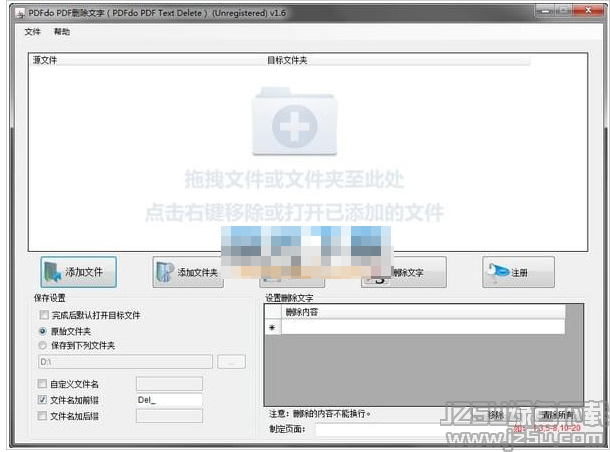Click the 添加文件 button
The width and height of the screenshot is (610, 452).
tap(78, 272)
